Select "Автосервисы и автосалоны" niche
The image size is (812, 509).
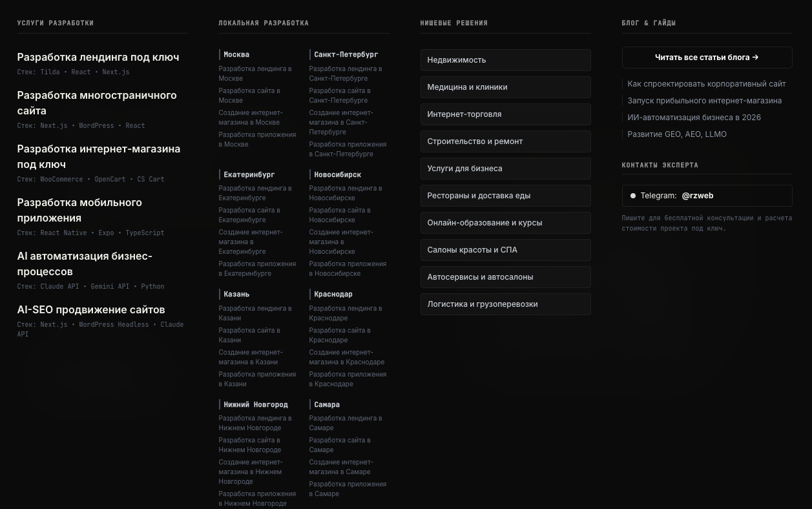click(x=505, y=277)
